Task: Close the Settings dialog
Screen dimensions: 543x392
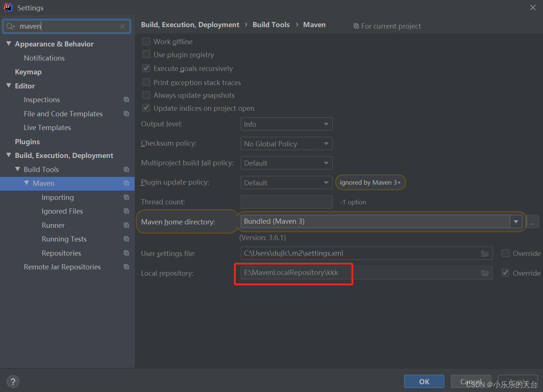Action: (x=533, y=7)
